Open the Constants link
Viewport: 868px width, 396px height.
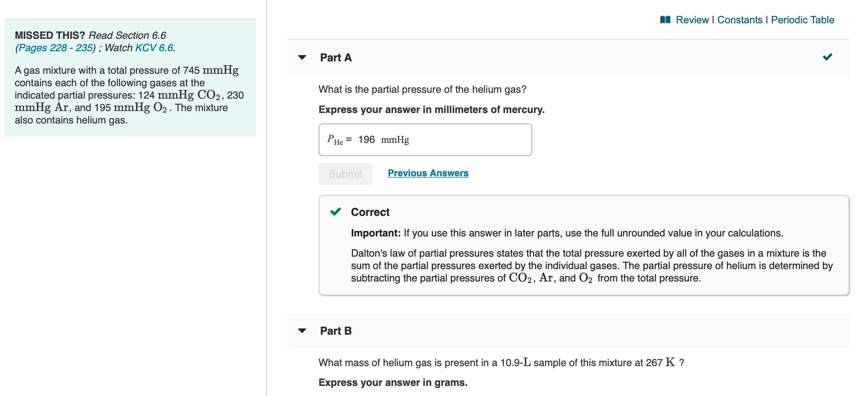pos(740,20)
